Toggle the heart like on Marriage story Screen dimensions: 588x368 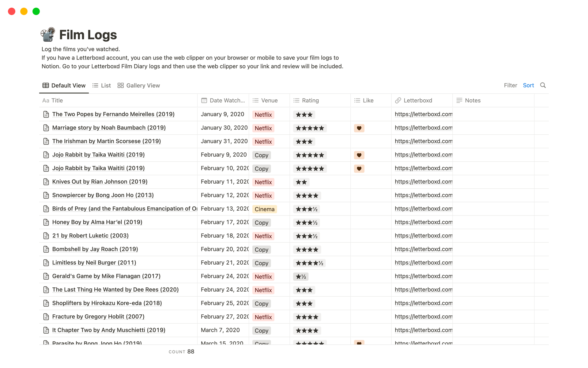[359, 128]
